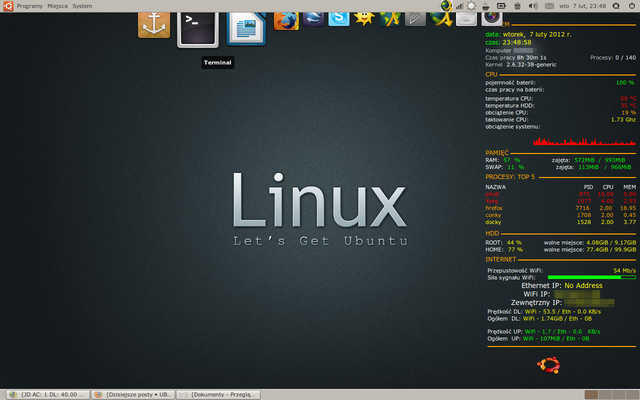Click the conky row in process list
The width and height of the screenshot is (640, 400).
[560, 215]
